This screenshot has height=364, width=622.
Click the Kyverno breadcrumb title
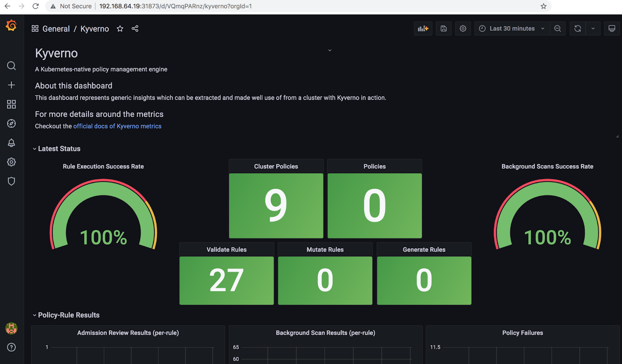(x=94, y=29)
